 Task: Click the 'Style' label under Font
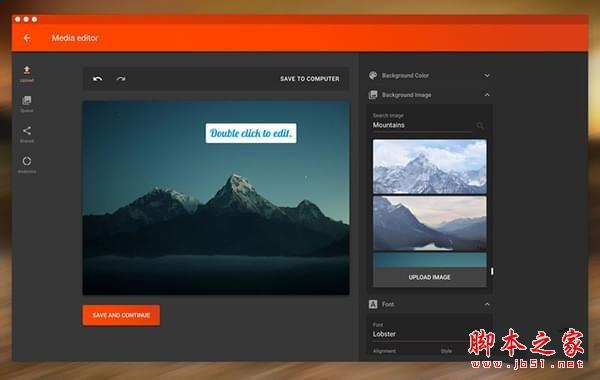[446, 351]
